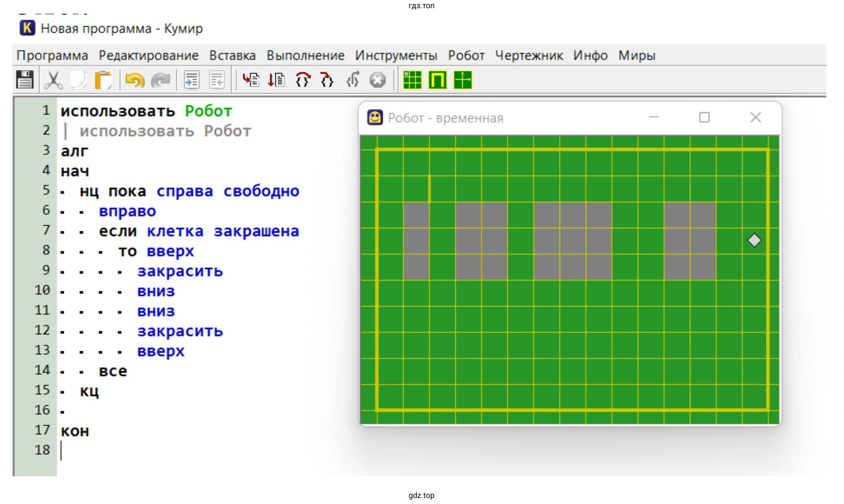
Task: Click the Paste clipboard icon
Action: tap(104, 80)
